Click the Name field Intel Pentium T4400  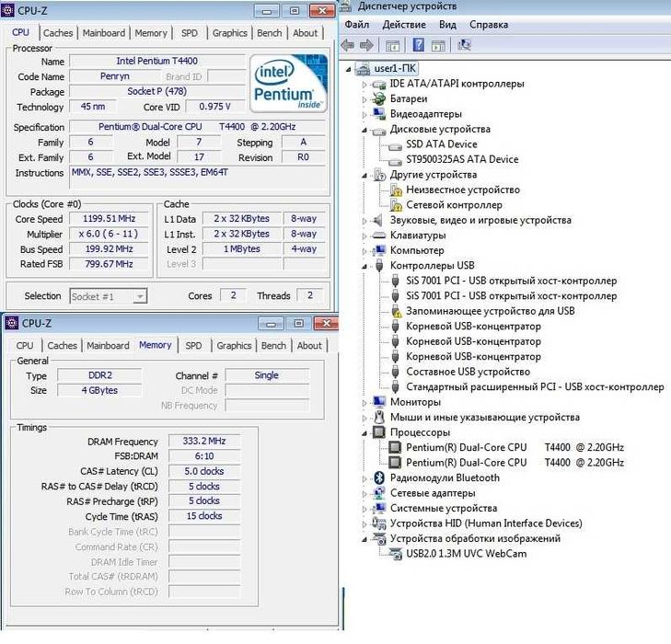(x=157, y=61)
